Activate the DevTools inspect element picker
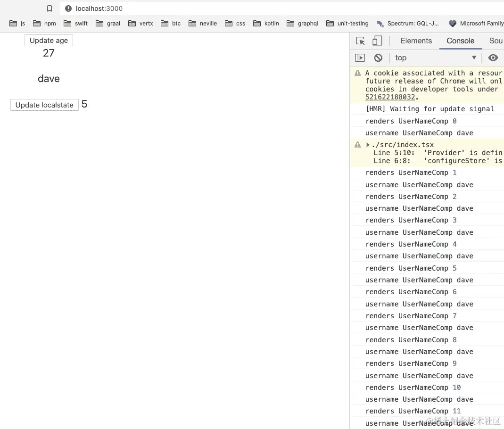Viewport: 504px width, 429px height. tap(360, 41)
